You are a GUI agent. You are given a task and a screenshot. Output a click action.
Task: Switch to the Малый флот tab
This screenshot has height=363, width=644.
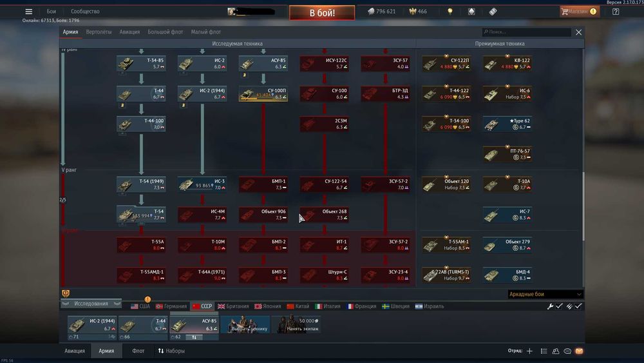pos(206,32)
